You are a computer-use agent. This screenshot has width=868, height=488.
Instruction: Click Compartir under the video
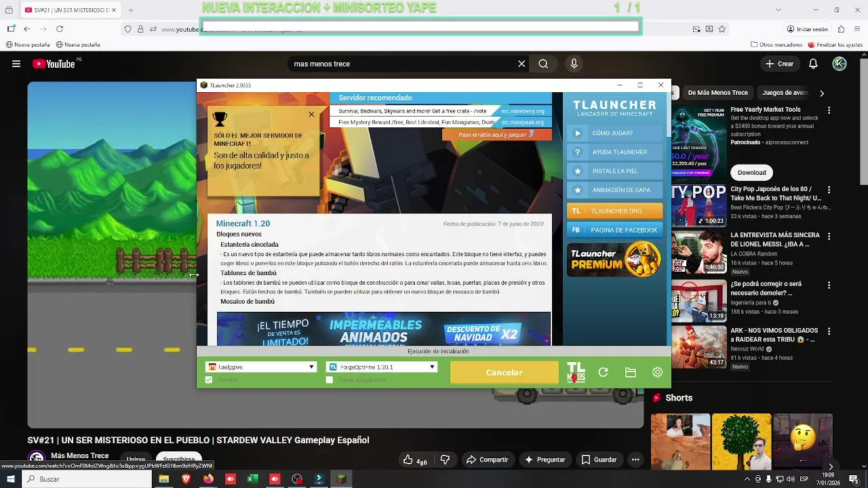tap(487, 460)
